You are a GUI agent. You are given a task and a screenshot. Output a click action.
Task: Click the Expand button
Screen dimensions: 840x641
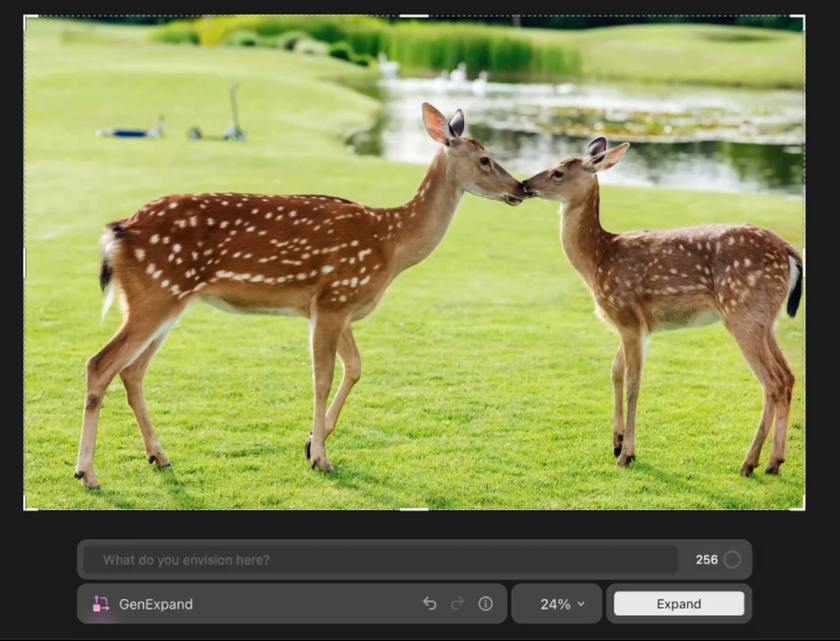pos(679,603)
